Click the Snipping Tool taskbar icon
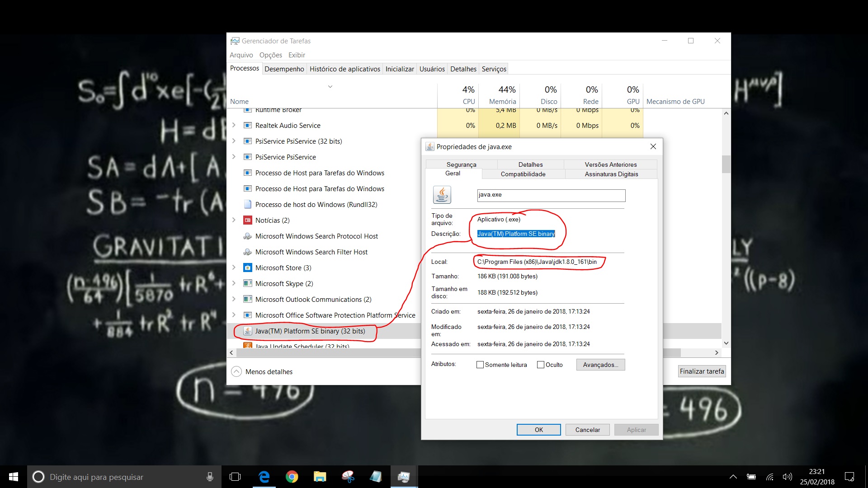The height and width of the screenshot is (488, 868). pos(348,477)
